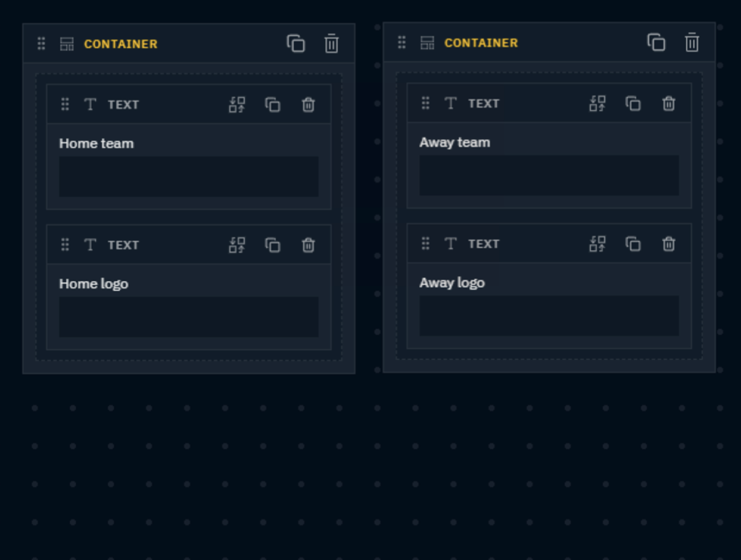
Task: Duplicate the Home logo text block
Action: click(x=273, y=245)
